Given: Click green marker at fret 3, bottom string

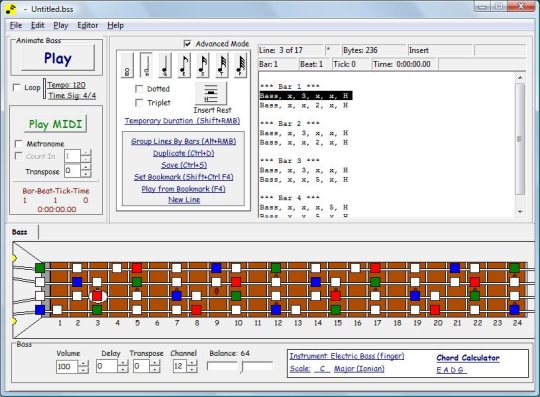Looking at the screenshot, I should (x=97, y=310).
